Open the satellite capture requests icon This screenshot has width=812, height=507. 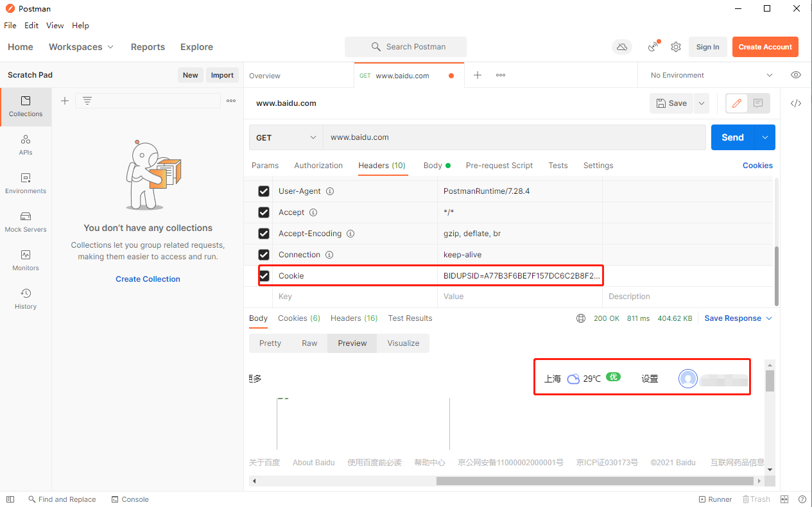[x=654, y=46]
